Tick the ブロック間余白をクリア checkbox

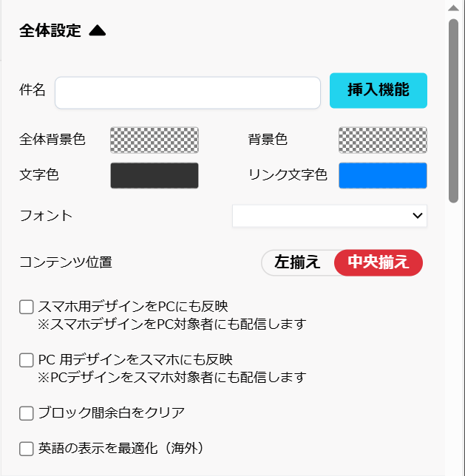pos(27,412)
